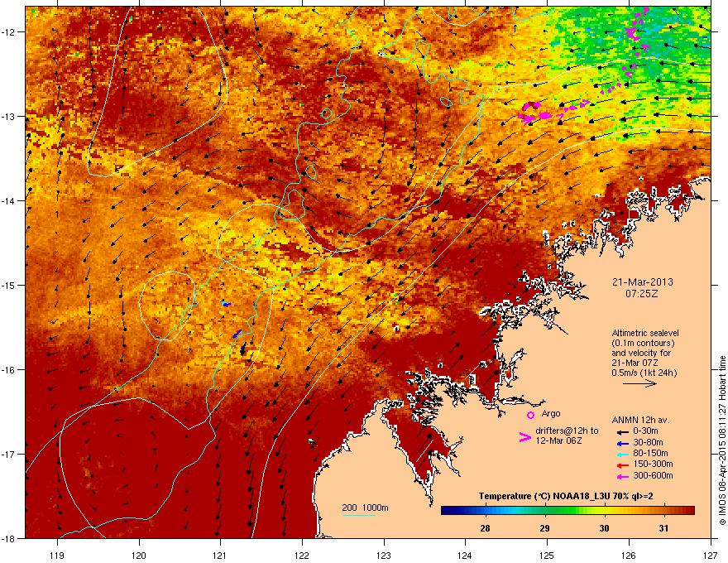Click the '80-150m' depth label

tap(650, 454)
